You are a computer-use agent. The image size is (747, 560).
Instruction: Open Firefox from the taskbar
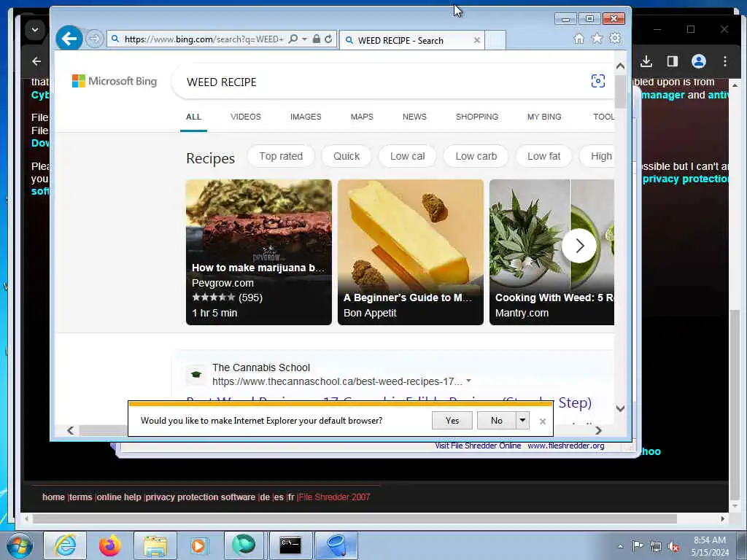(110, 545)
